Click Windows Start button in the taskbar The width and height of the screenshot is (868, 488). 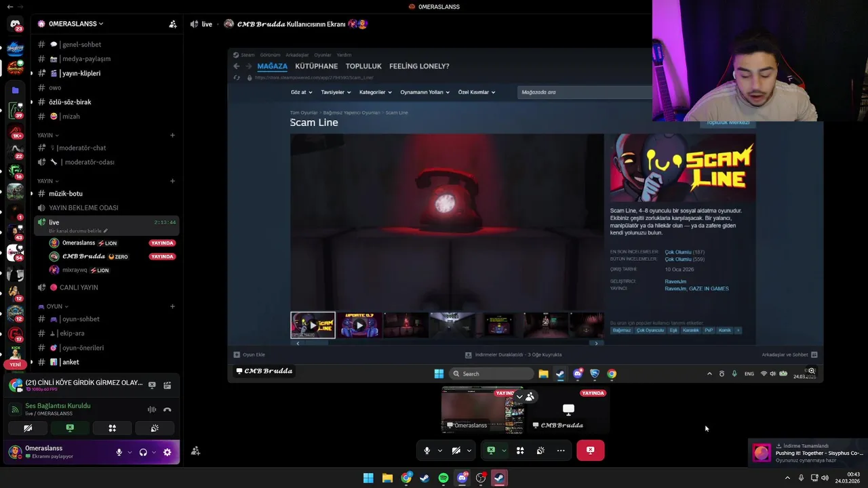tap(368, 478)
